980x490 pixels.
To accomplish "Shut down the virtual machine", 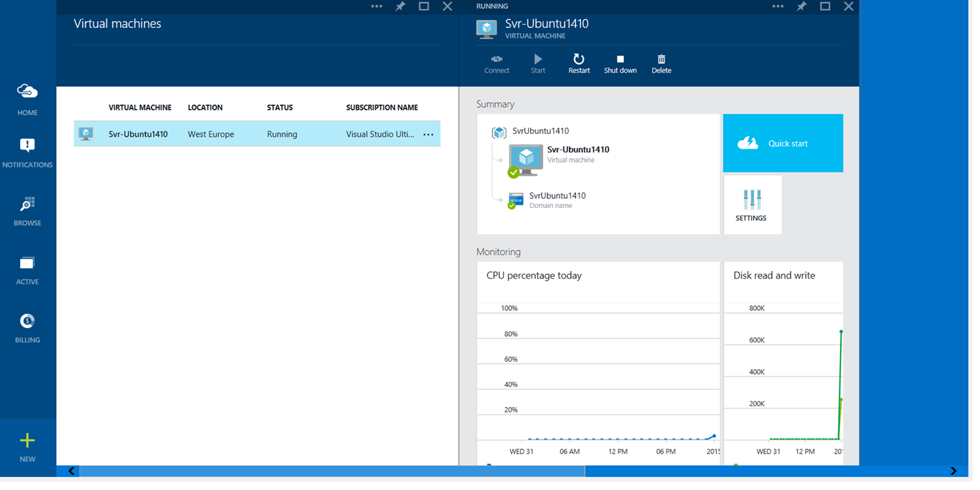I will (x=620, y=65).
